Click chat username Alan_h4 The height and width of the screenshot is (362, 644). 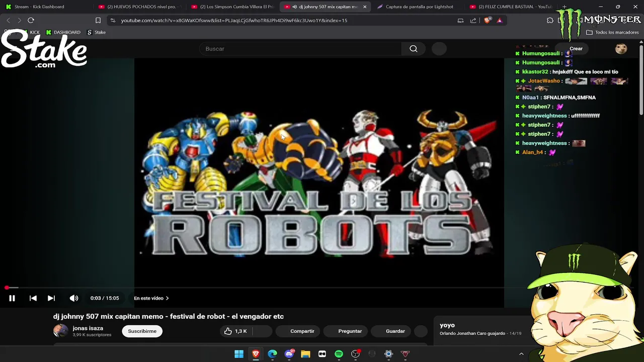[x=532, y=152]
